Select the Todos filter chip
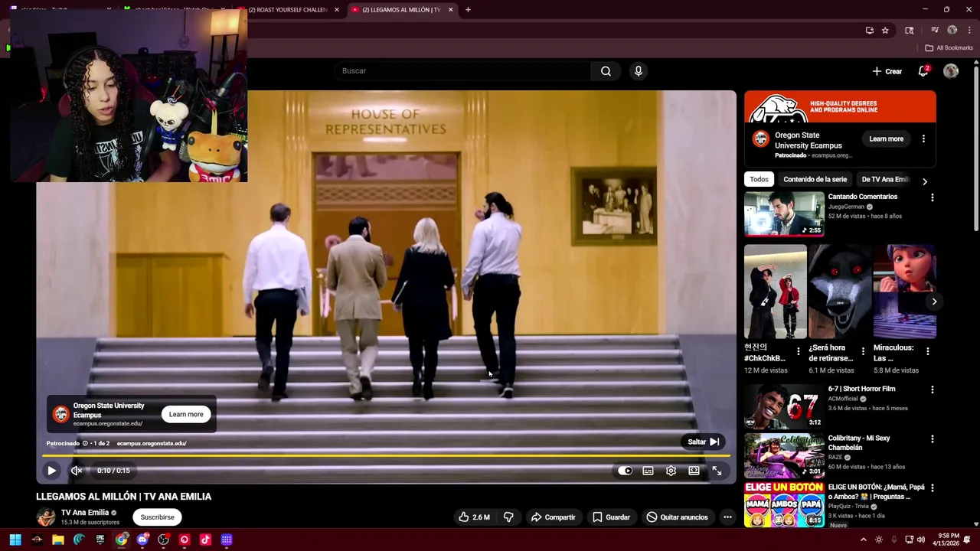The height and width of the screenshot is (551, 980). 759,179
